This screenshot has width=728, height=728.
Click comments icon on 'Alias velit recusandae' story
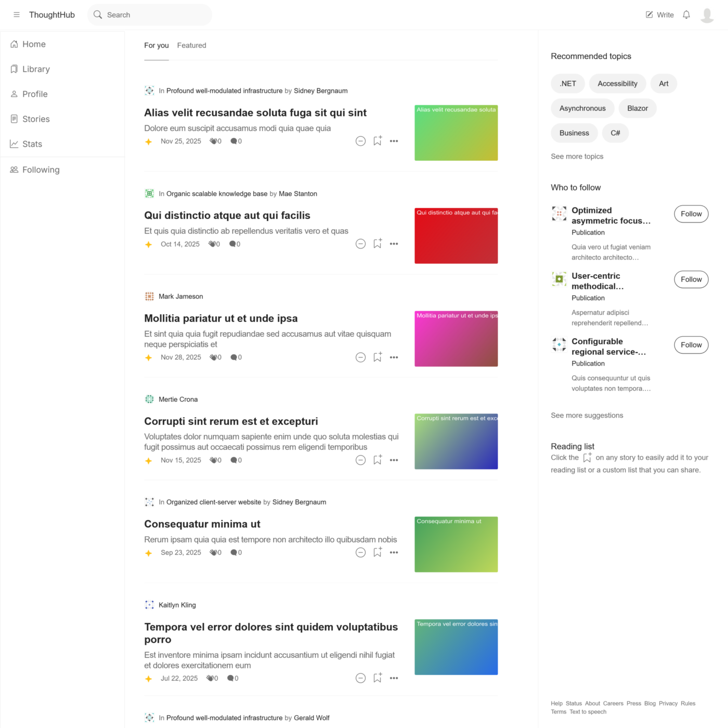point(233,141)
